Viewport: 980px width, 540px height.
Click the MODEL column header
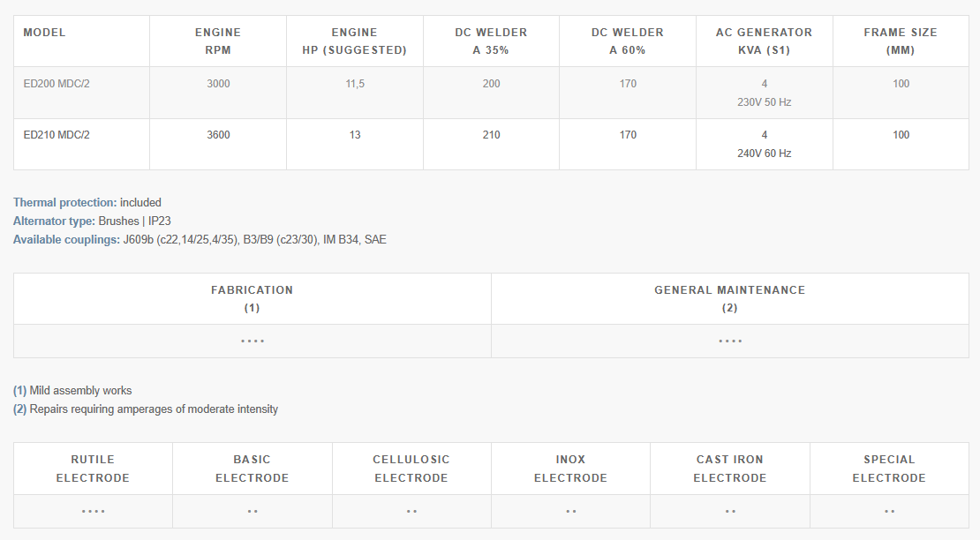coord(44,33)
